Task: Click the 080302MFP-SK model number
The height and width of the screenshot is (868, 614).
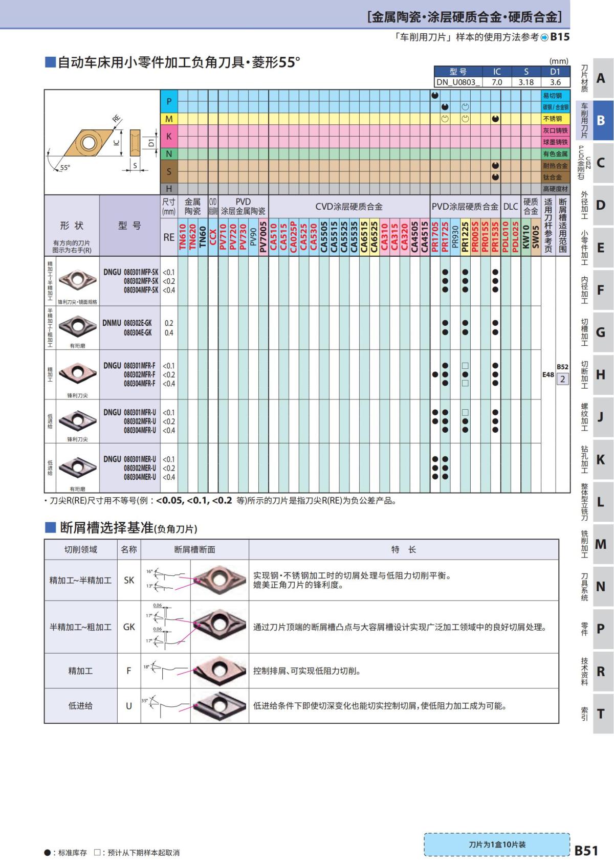Action: click(x=141, y=281)
